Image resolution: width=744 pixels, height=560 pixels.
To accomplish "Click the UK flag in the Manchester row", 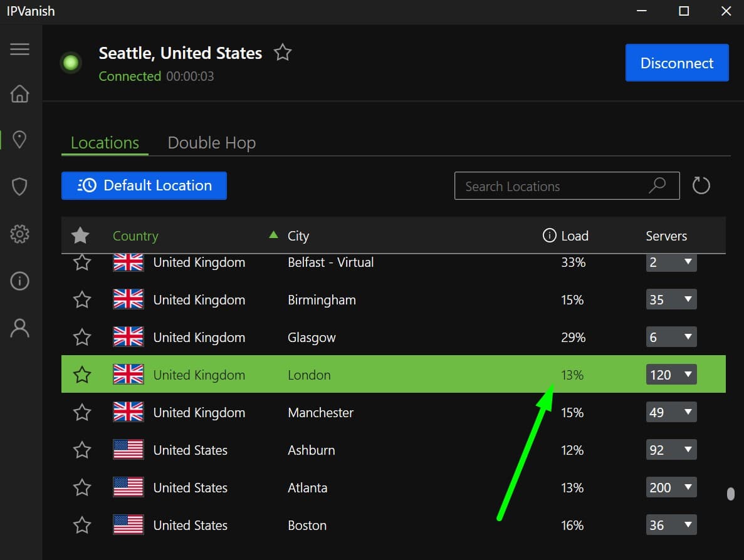I will pyautogui.click(x=128, y=412).
